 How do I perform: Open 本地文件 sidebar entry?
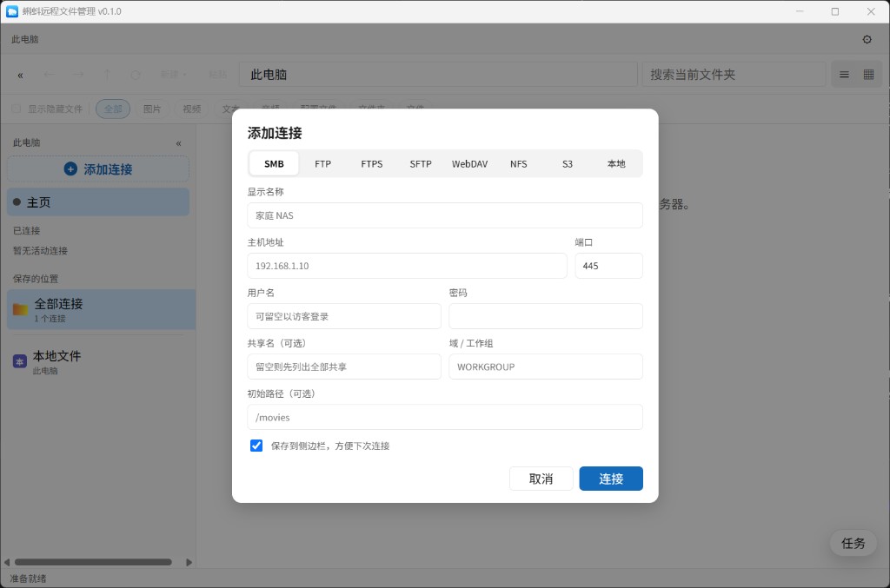(x=98, y=361)
